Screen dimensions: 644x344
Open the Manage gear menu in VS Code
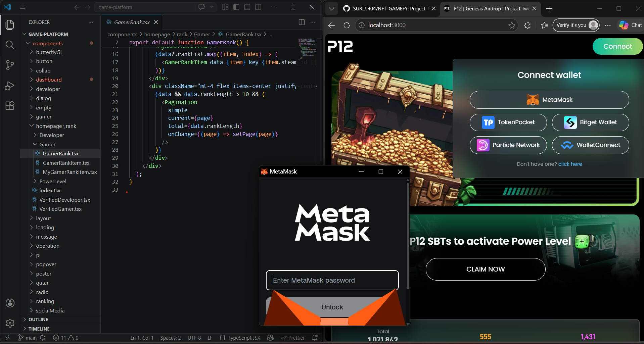pos(10,323)
